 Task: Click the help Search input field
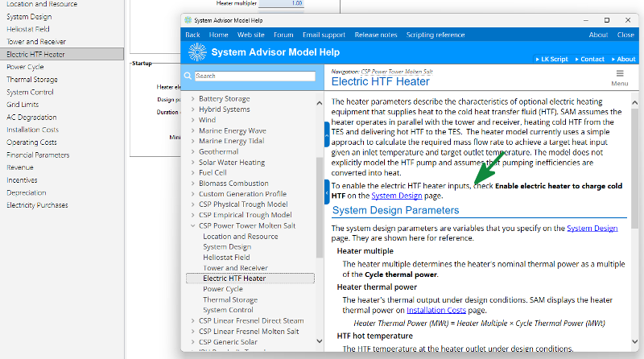tap(254, 76)
